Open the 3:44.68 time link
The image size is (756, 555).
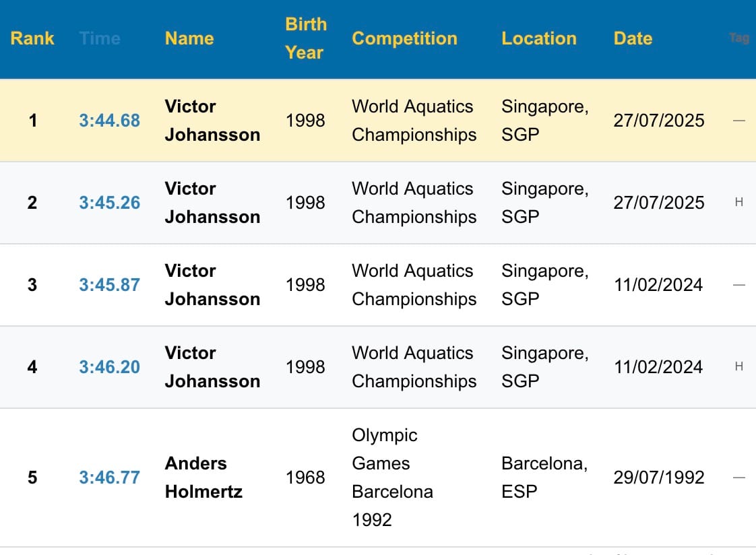109,121
